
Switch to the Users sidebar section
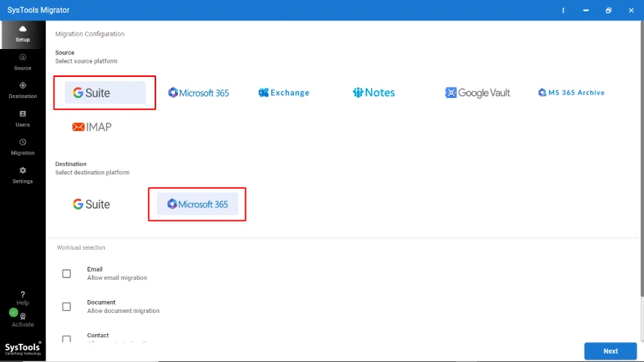click(23, 118)
